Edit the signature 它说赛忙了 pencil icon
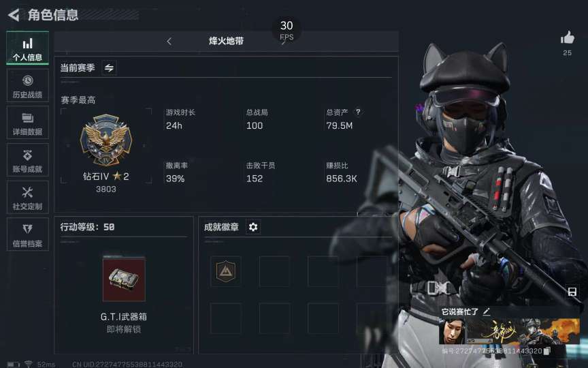 tap(487, 311)
